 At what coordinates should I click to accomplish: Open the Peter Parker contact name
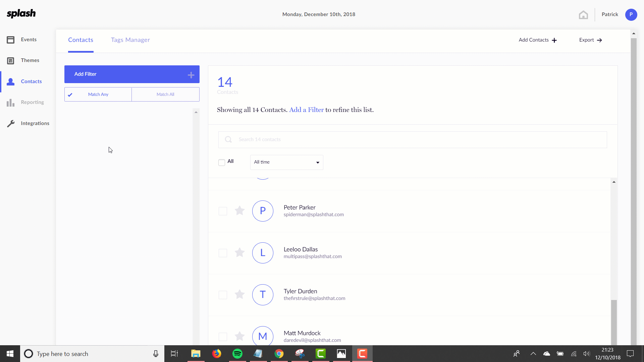(300, 207)
